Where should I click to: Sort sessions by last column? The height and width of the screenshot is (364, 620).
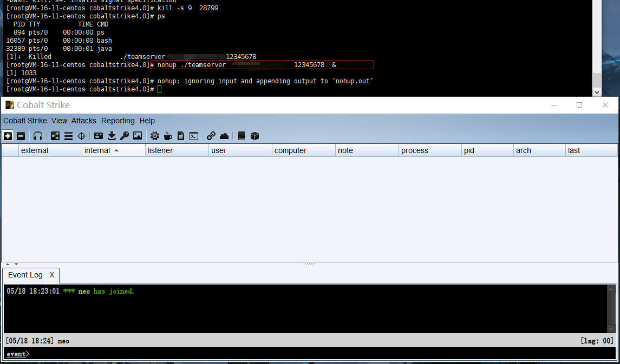tap(591, 150)
